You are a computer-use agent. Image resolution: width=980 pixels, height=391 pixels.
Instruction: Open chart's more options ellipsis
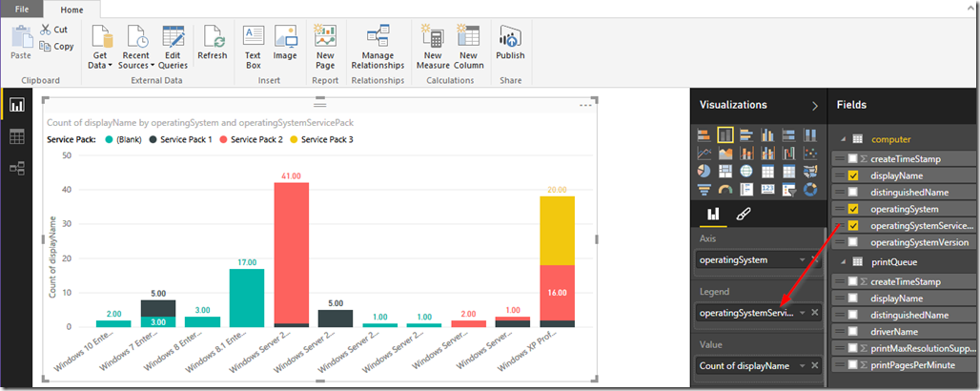coord(585,106)
